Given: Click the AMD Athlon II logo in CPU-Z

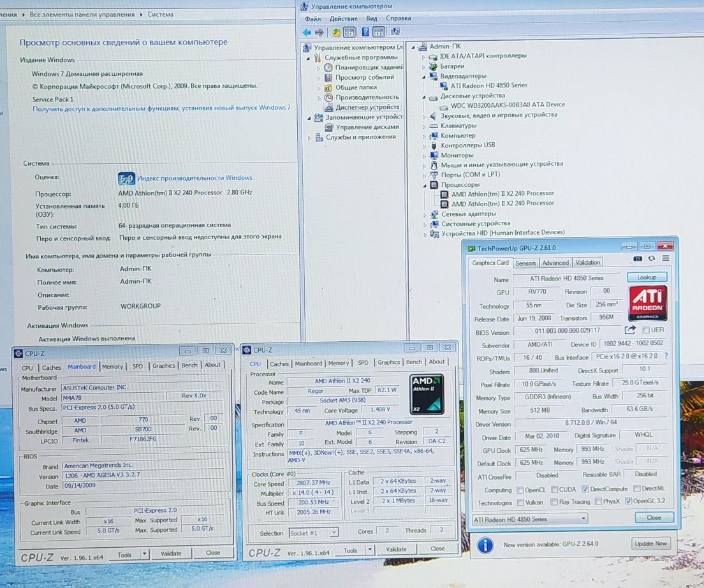Looking at the screenshot, I should tap(427, 394).
